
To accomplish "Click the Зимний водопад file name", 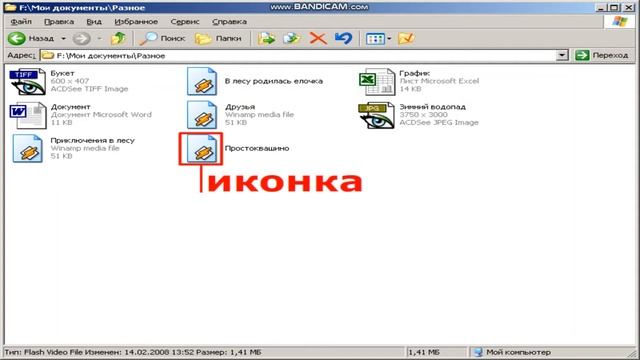I will click(433, 107).
